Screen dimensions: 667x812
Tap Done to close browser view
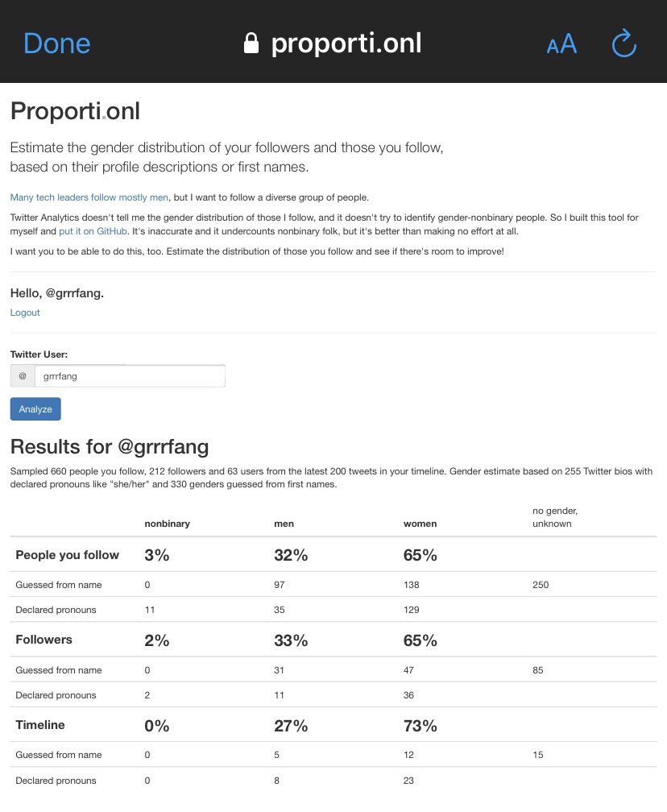coord(57,43)
